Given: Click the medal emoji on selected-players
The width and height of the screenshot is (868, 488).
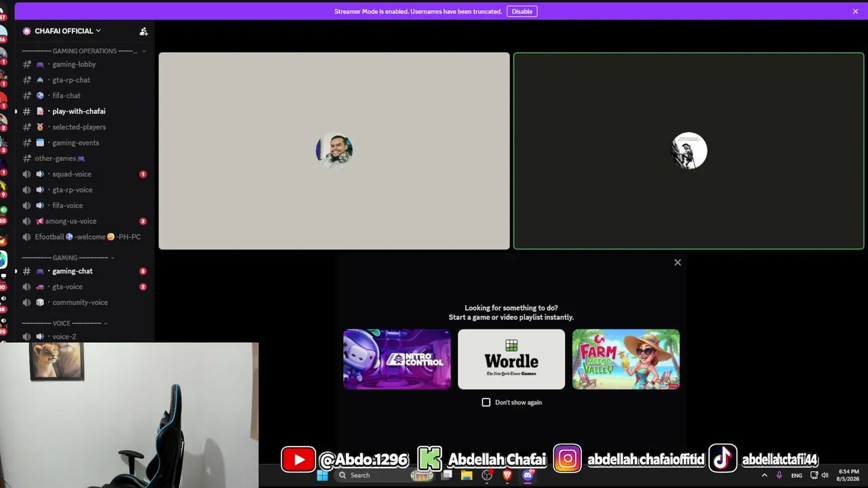Looking at the screenshot, I should click(x=40, y=127).
